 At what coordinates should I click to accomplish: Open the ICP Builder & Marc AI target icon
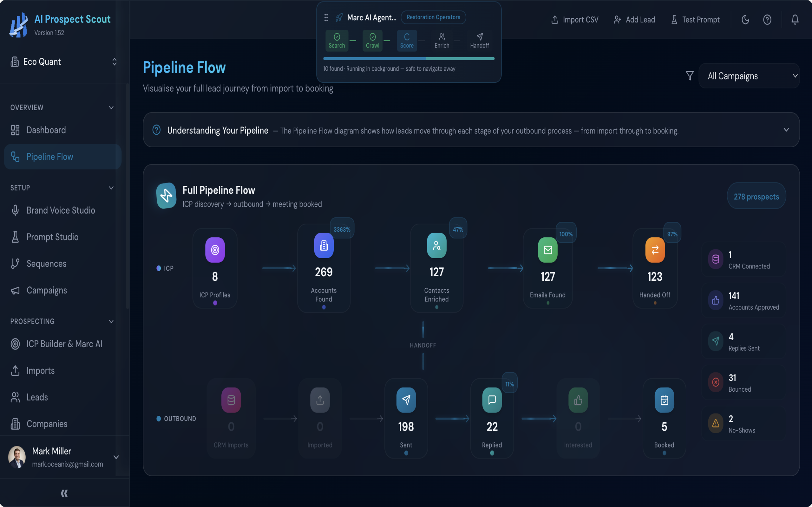(x=15, y=344)
